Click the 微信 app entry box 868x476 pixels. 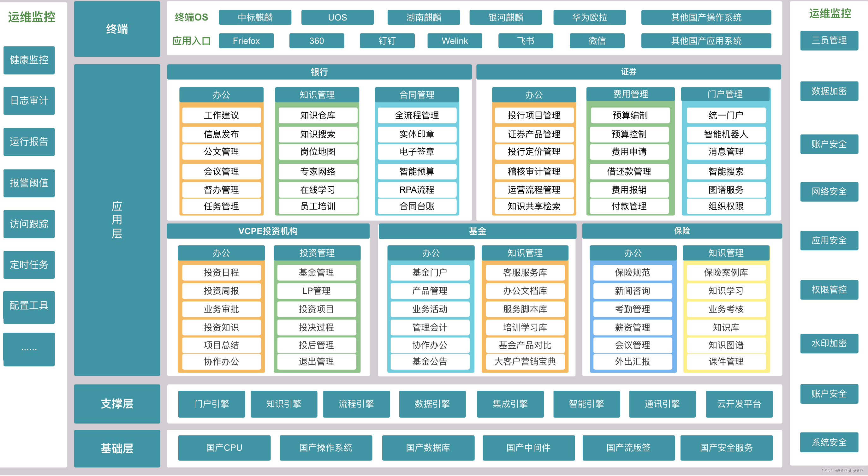click(597, 41)
